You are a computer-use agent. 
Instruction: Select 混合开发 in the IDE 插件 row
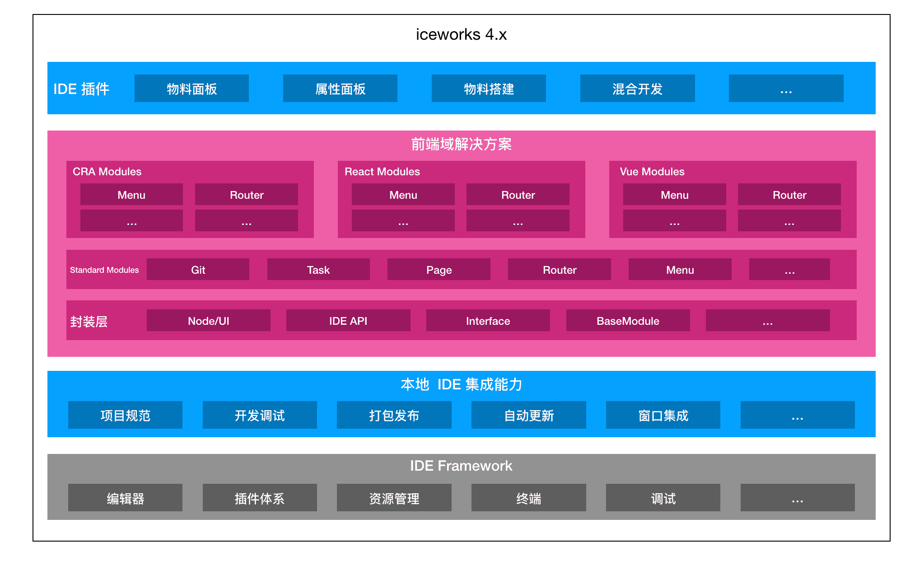[637, 89]
